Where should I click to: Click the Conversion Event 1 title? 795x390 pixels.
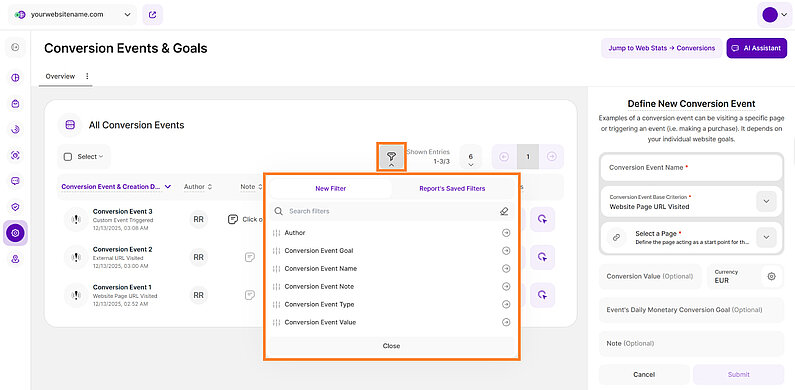(x=122, y=287)
